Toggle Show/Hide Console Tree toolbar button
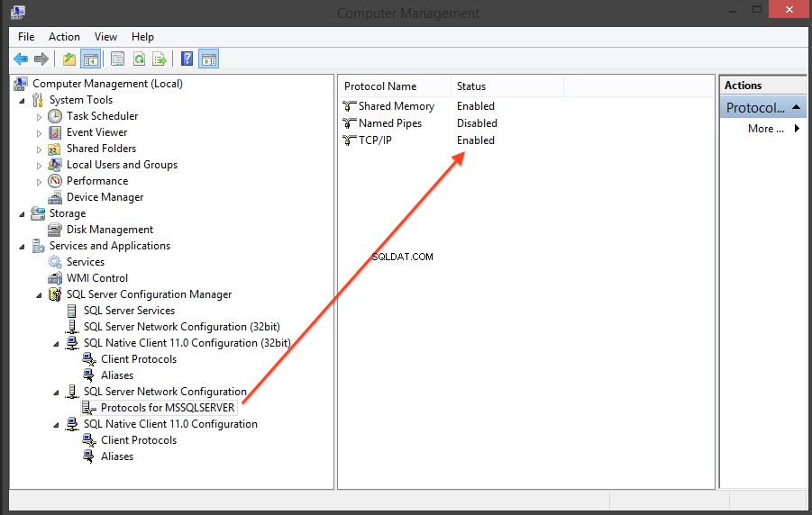The width and height of the screenshot is (812, 515). click(91, 59)
